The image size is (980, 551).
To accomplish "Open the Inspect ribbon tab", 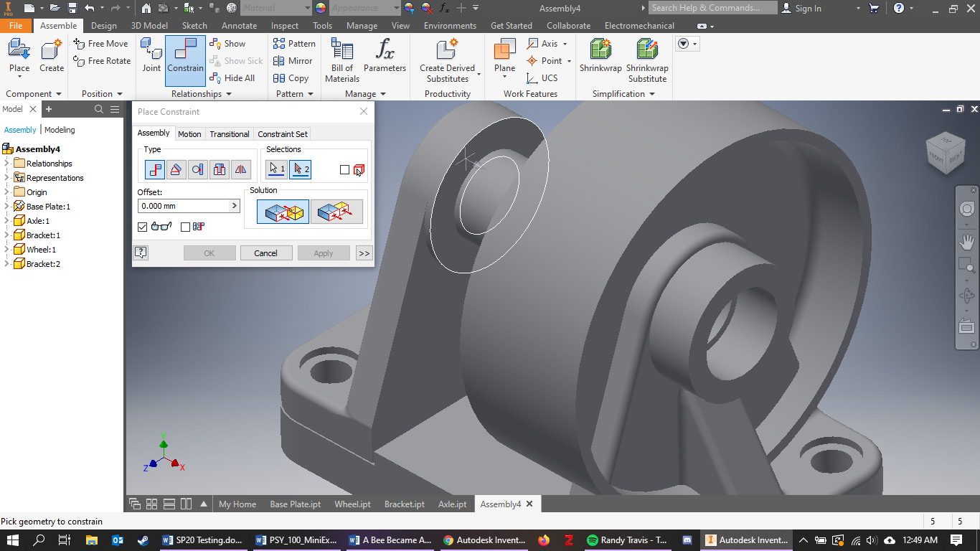I will [285, 26].
